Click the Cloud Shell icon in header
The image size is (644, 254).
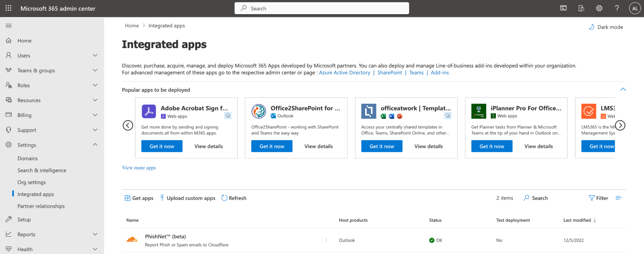tap(563, 8)
